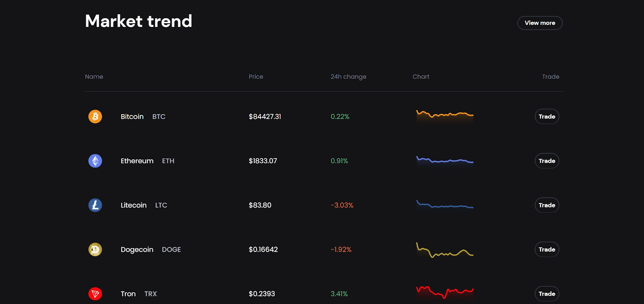
Task: Trade Ethereum using its Trade button
Action: click(547, 161)
